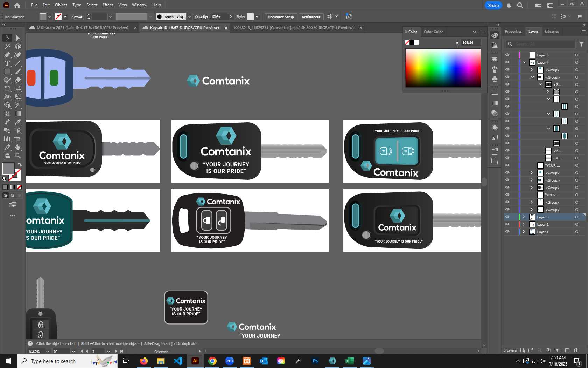
Task: Pick a color from the spectrum ramp
Action: pyautogui.click(x=443, y=68)
